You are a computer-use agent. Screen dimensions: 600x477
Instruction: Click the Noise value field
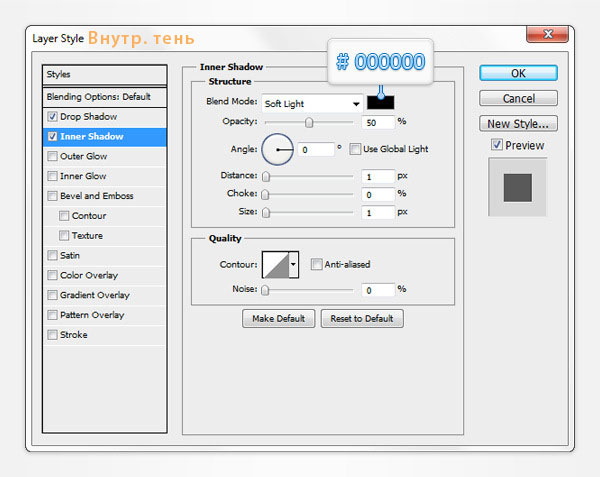pyautogui.click(x=377, y=290)
